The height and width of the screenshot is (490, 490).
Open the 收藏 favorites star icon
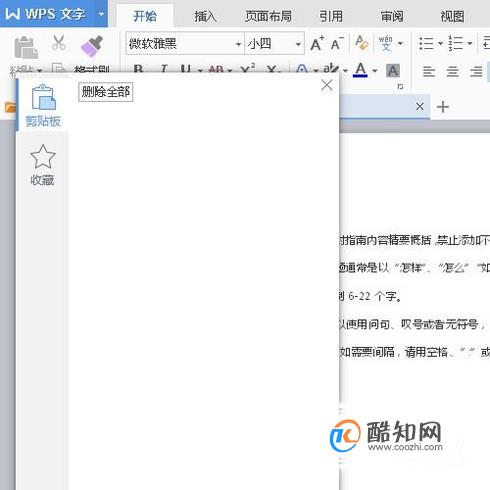pyautogui.click(x=43, y=165)
